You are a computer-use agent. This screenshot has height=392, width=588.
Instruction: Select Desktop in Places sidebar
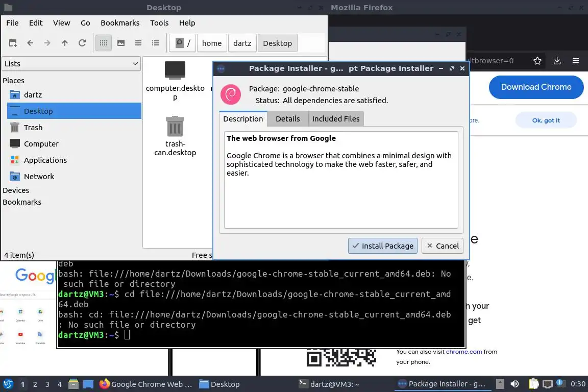pyautogui.click(x=74, y=111)
